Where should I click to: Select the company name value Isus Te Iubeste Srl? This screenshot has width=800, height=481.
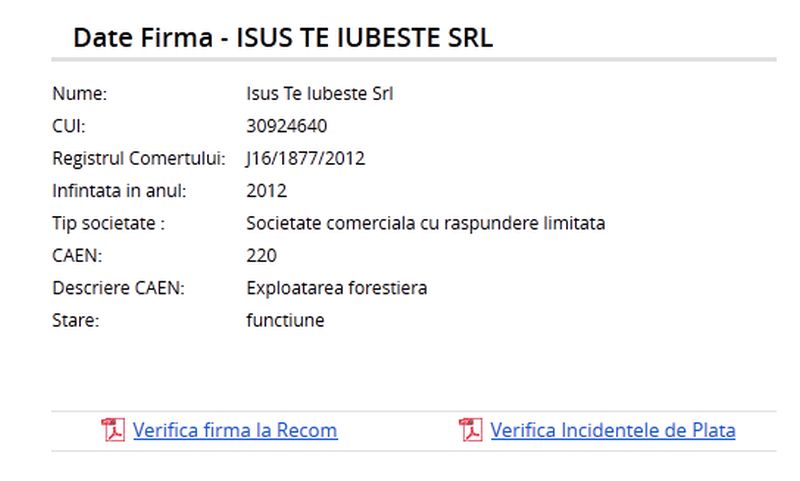pyautogui.click(x=320, y=94)
